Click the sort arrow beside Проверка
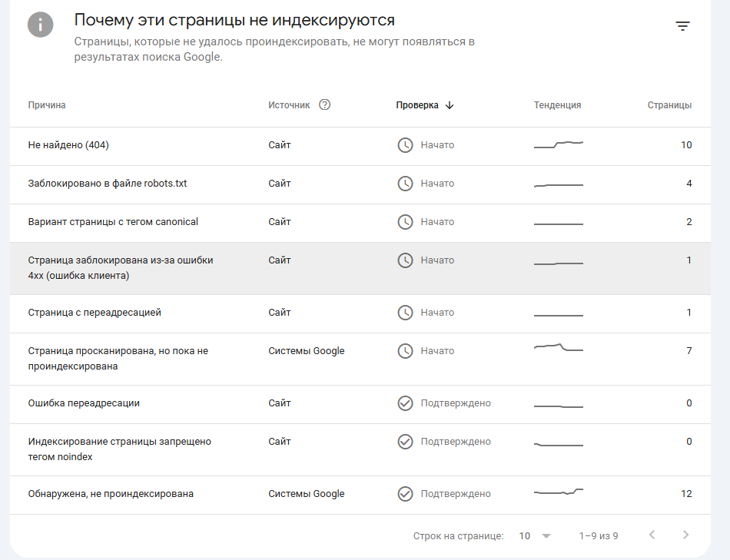730x560 pixels. 450,105
